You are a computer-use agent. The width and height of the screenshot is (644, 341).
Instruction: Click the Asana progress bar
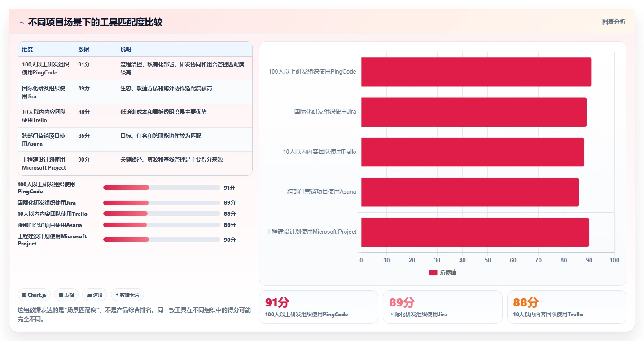click(x=162, y=225)
